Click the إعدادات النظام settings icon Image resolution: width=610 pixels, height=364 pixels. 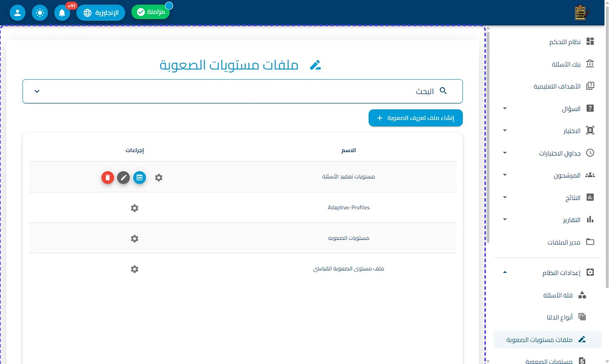coord(590,272)
